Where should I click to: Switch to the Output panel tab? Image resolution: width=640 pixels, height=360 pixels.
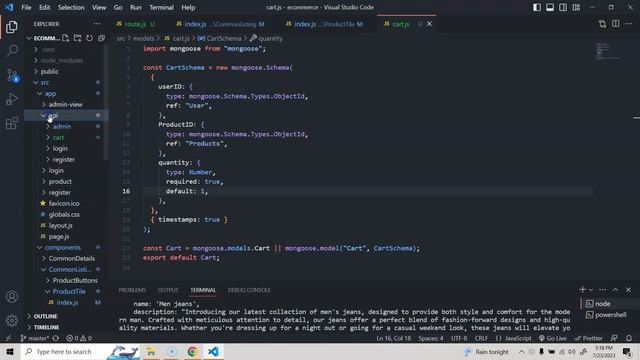pos(168,290)
